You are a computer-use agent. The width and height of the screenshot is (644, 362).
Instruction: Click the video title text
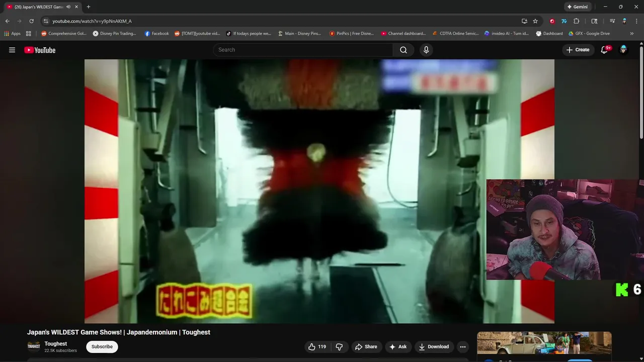119,332
